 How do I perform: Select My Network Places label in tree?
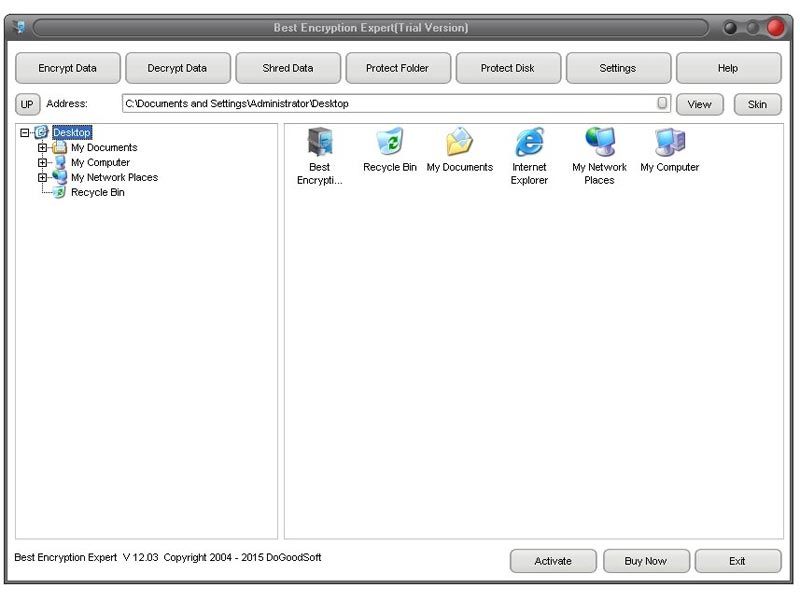114,177
